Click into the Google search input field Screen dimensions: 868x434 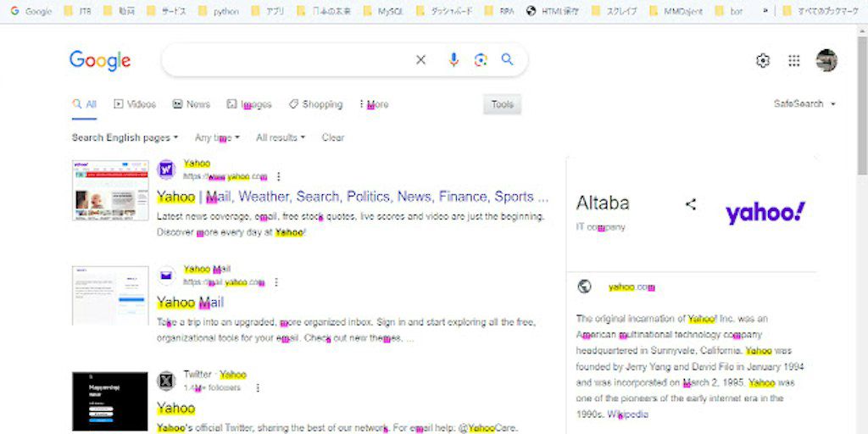(x=288, y=60)
